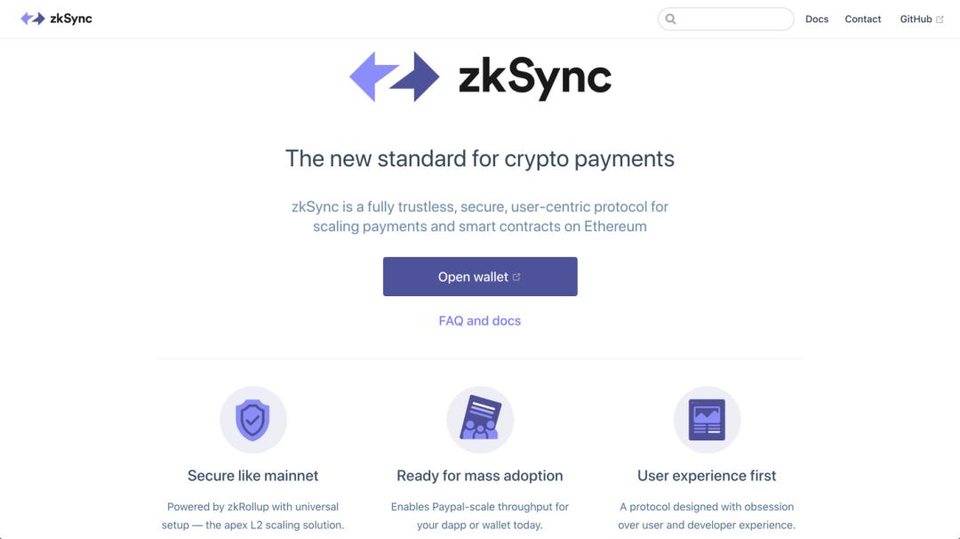Screen dimensions: 960x539
Task: Click the Open wallet button
Action: coord(480,276)
